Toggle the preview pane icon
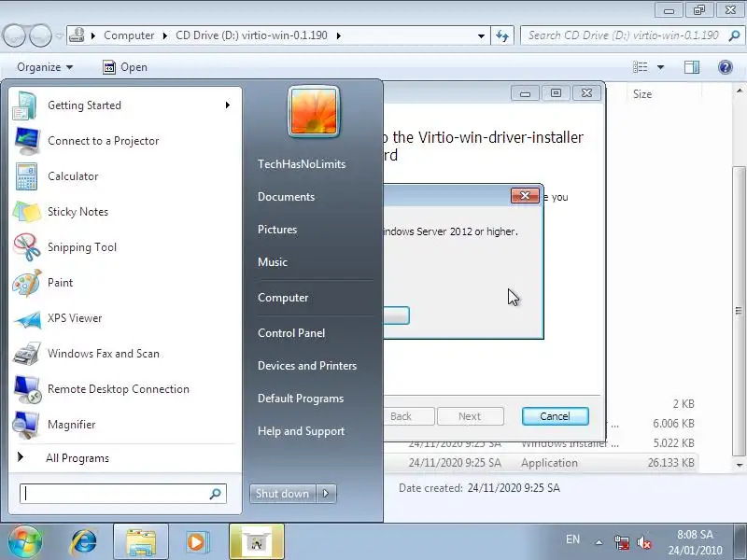Image resolution: width=747 pixels, height=560 pixels. coord(692,67)
